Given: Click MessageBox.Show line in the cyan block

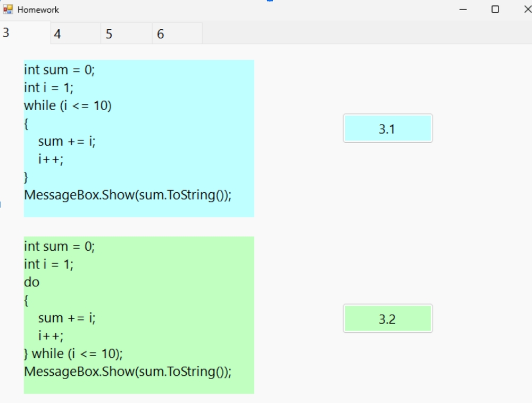Looking at the screenshot, I should (x=128, y=195).
